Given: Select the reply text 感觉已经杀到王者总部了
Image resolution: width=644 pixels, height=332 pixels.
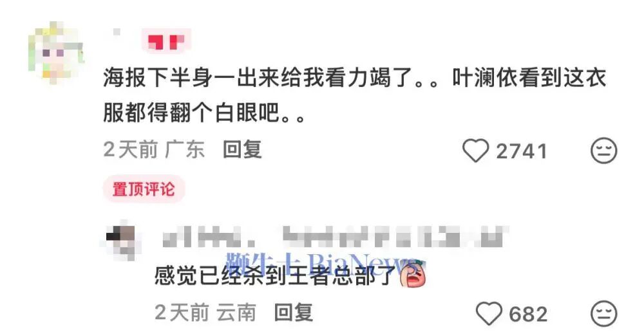Looking at the screenshot, I should (275, 275).
